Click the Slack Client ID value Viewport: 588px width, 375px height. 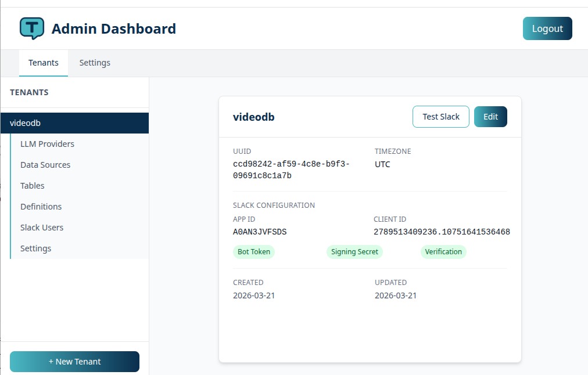click(x=442, y=231)
